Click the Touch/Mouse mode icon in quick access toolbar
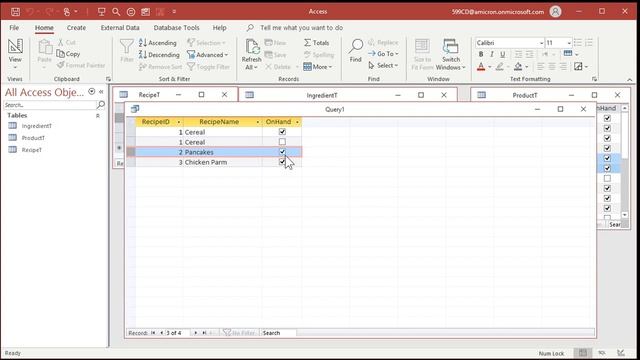 click(67, 11)
